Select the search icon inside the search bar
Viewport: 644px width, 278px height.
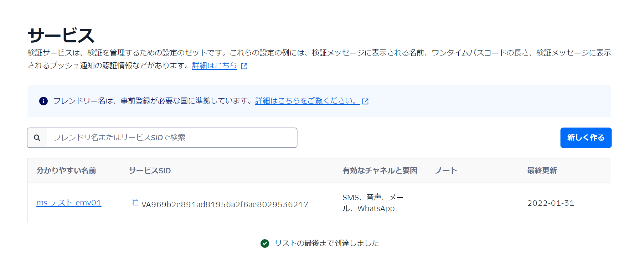click(37, 137)
